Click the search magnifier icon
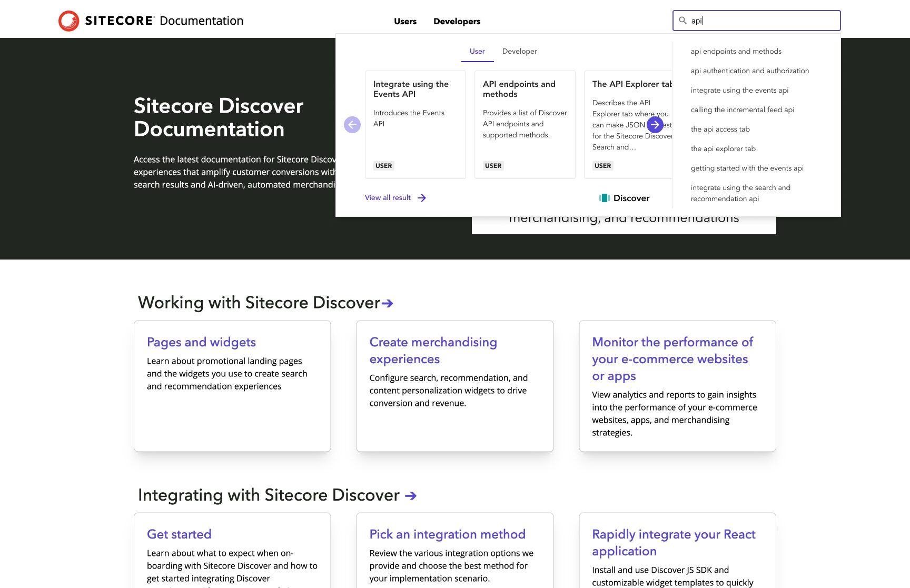This screenshot has width=910, height=588. pos(682,21)
